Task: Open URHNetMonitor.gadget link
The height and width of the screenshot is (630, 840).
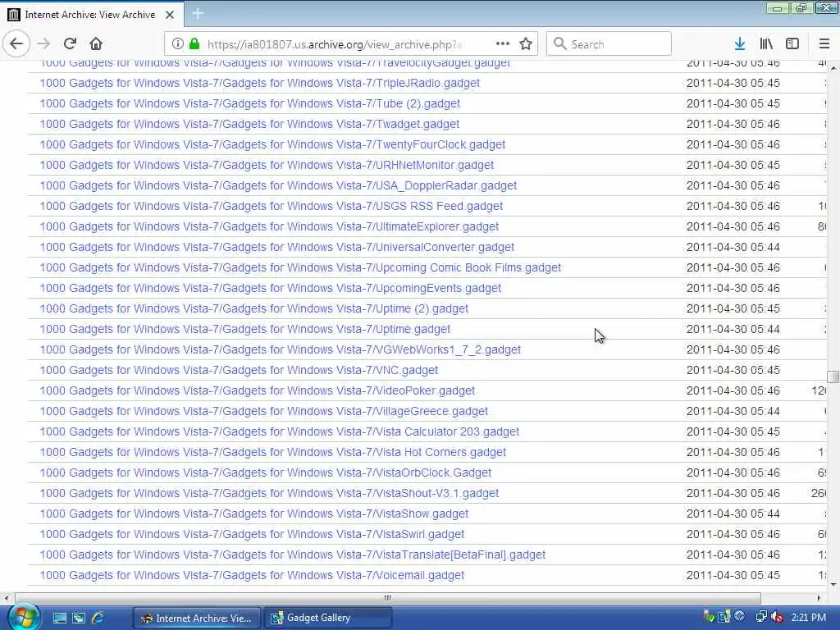Action: 267,165
